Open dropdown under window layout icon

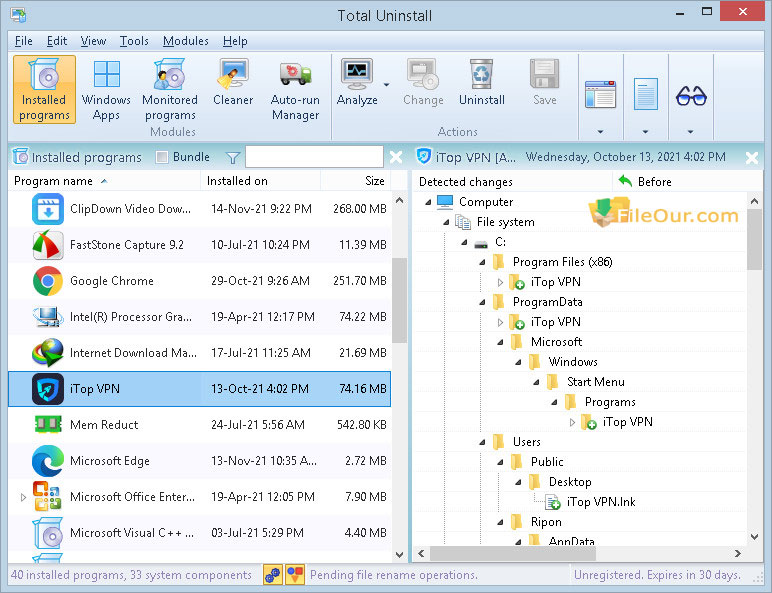point(600,132)
